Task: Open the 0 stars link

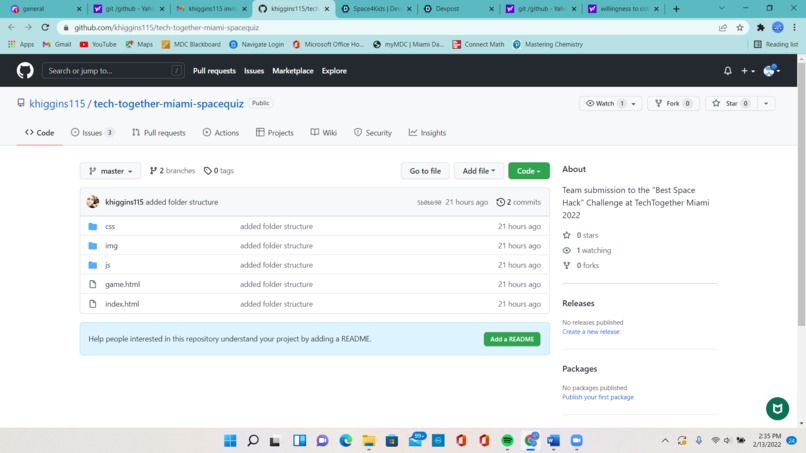Action: (x=581, y=235)
